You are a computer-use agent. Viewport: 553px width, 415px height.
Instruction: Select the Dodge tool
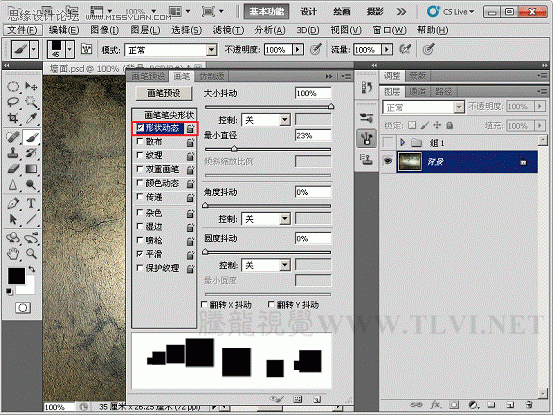(31, 185)
